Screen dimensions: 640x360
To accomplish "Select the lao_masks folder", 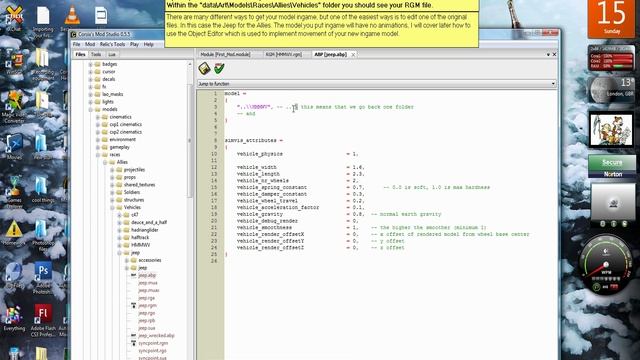I will pyautogui.click(x=113, y=94).
